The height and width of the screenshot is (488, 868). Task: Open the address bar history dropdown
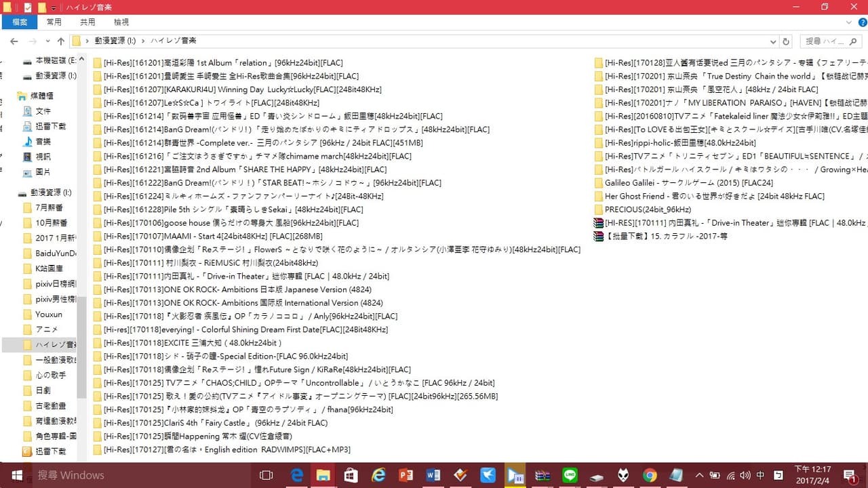(774, 41)
